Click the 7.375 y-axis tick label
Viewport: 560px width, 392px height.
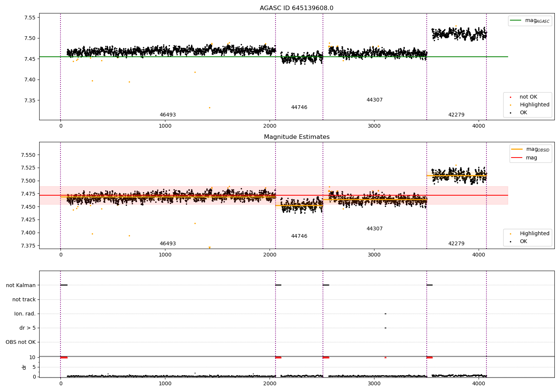click(x=28, y=246)
